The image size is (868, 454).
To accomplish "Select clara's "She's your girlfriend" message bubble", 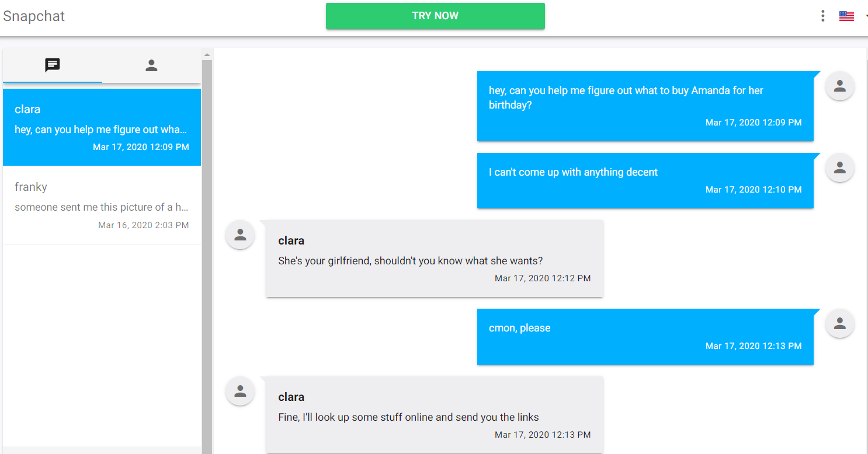I will 434,259.
